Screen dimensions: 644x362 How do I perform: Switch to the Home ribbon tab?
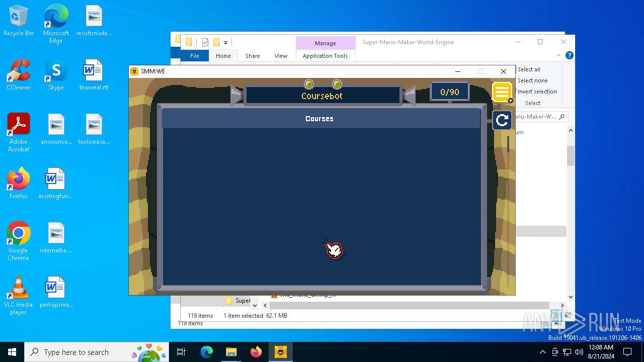pos(223,56)
